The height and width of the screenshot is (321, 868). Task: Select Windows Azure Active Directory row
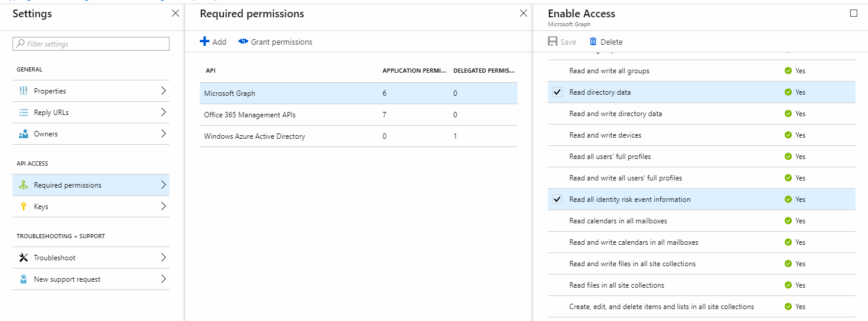359,136
